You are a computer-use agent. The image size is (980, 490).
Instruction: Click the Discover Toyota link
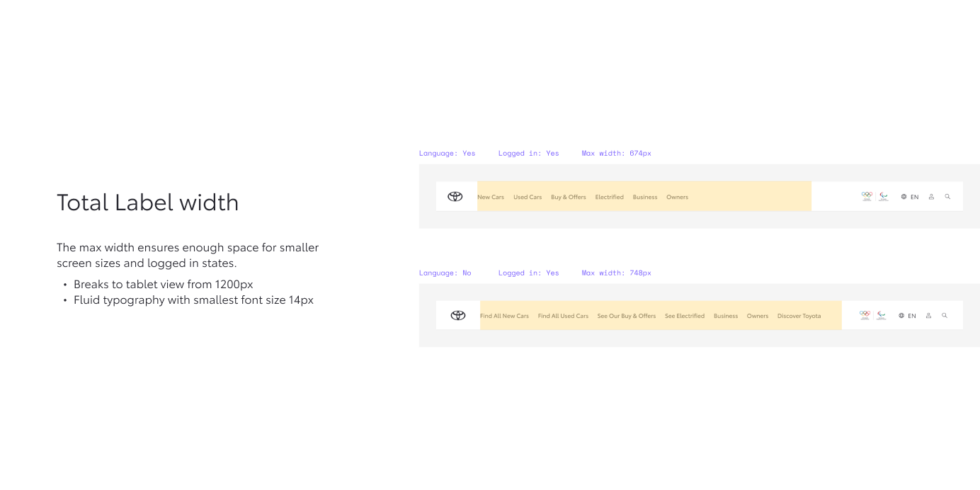click(x=799, y=316)
